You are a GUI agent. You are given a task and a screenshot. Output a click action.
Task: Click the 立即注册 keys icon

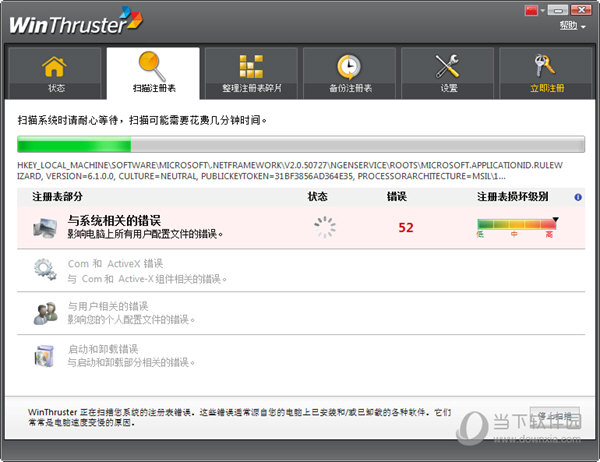click(546, 66)
